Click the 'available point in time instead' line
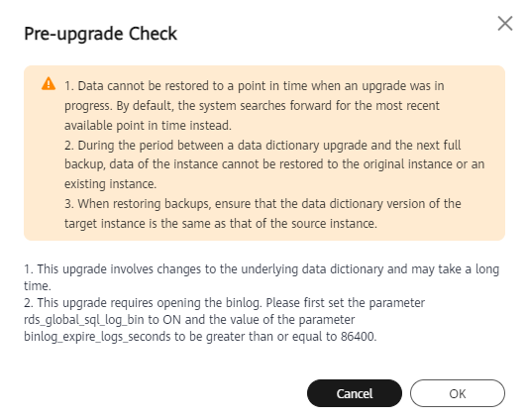 click(148, 126)
